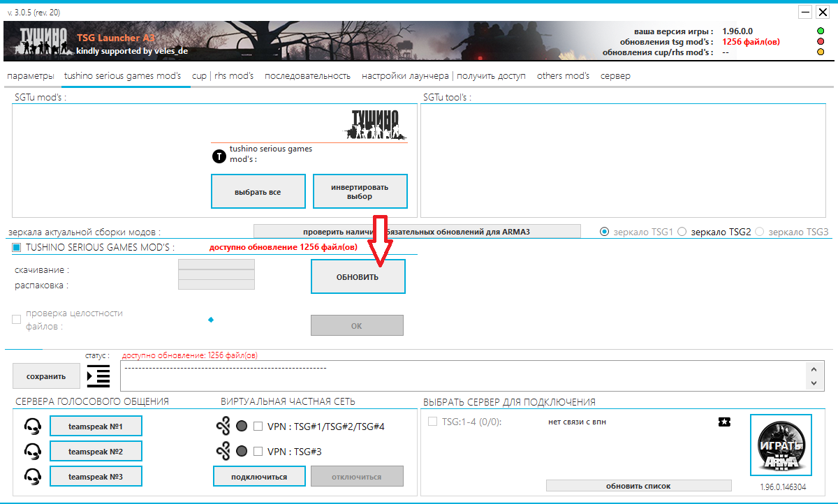
Task: Click the ИГРАТЬ ARMA play icon
Action: (x=781, y=445)
